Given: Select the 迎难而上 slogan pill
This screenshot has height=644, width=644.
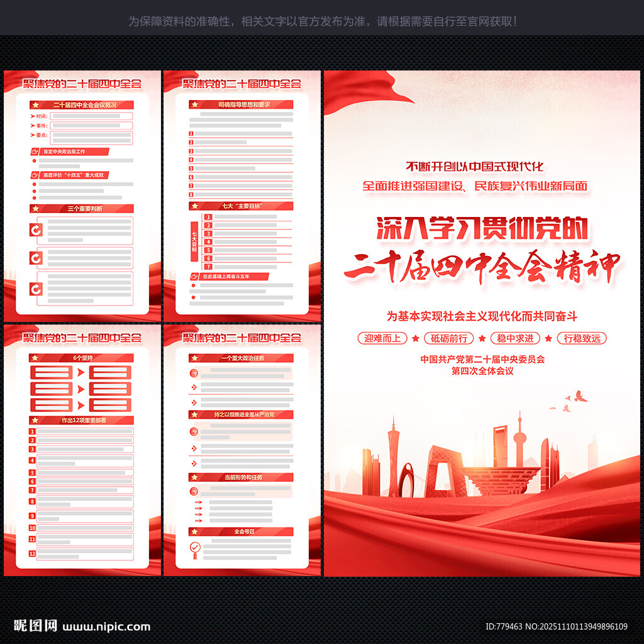Looking at the screenshot, I should pos(382,338).
